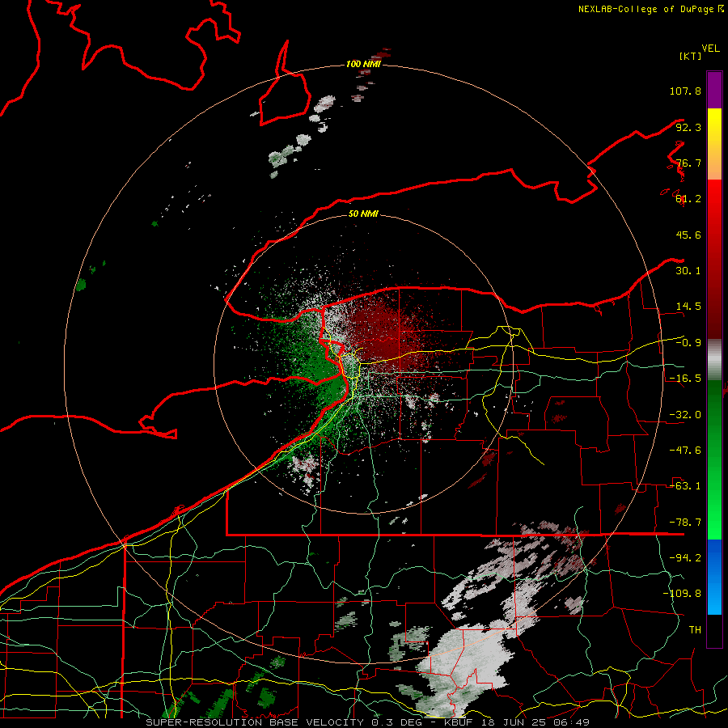Select the -94.2 legend value
The height and width of the screenshot is (728, 728).
point(685,558)
